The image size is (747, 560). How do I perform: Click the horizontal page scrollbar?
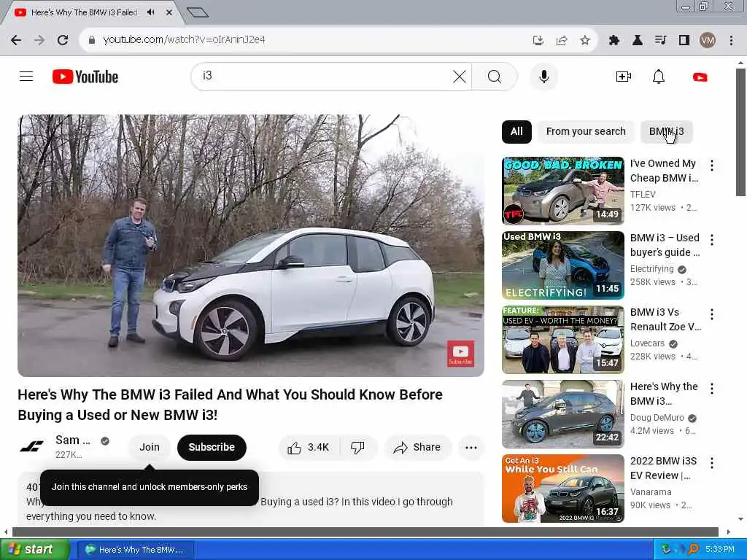point(365,532)
